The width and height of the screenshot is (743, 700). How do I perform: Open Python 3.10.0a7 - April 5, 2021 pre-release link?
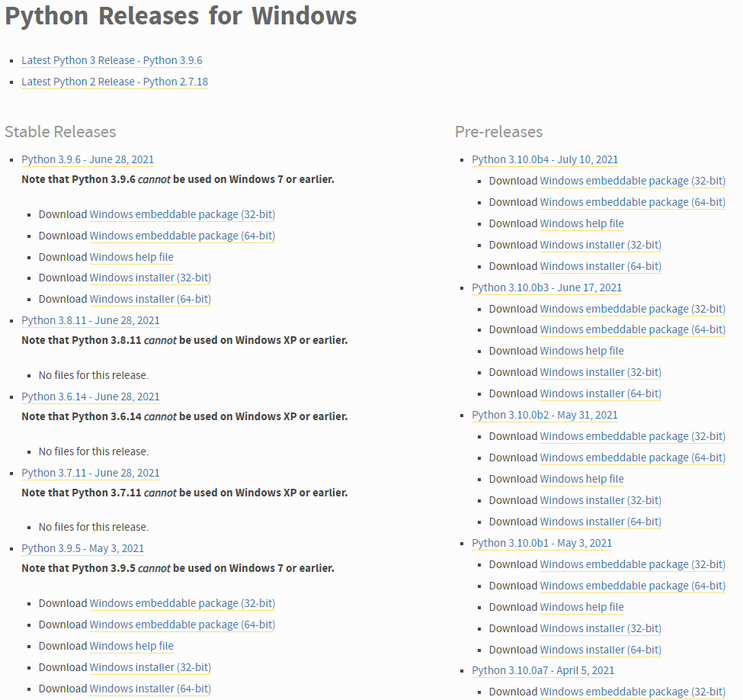coord(543,670)
